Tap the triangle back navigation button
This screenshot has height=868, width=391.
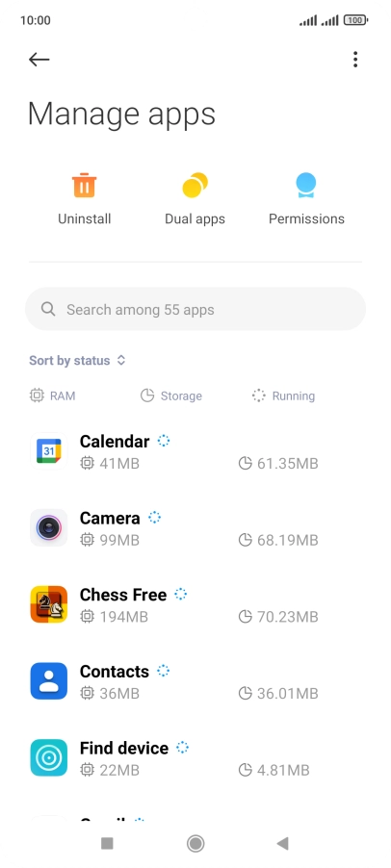click(283, 843)
